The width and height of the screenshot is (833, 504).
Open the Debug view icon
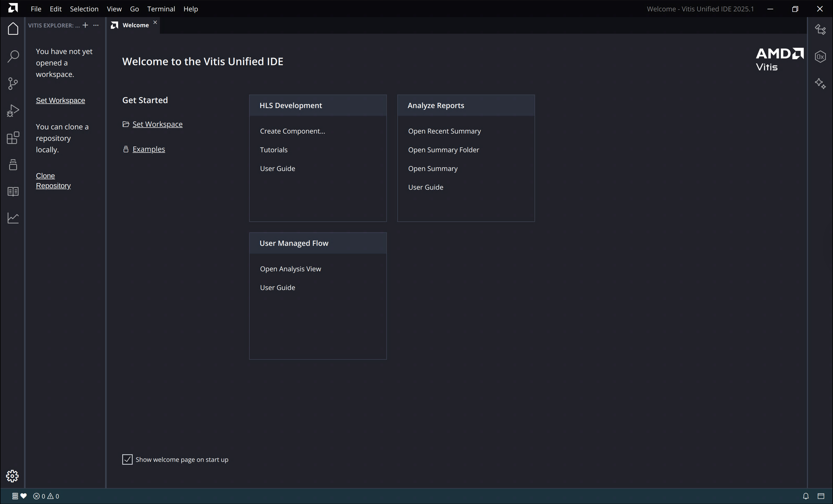point(13,110)
